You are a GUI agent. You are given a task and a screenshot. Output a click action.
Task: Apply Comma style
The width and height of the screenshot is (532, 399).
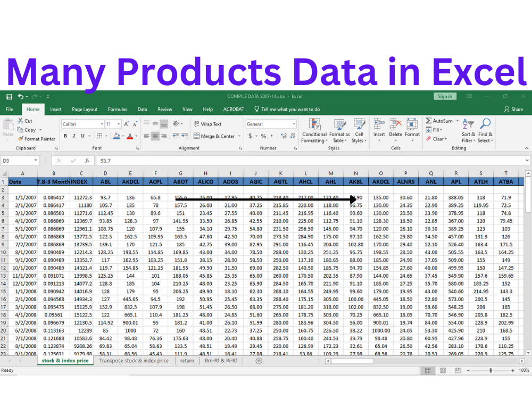click(272, 136)
